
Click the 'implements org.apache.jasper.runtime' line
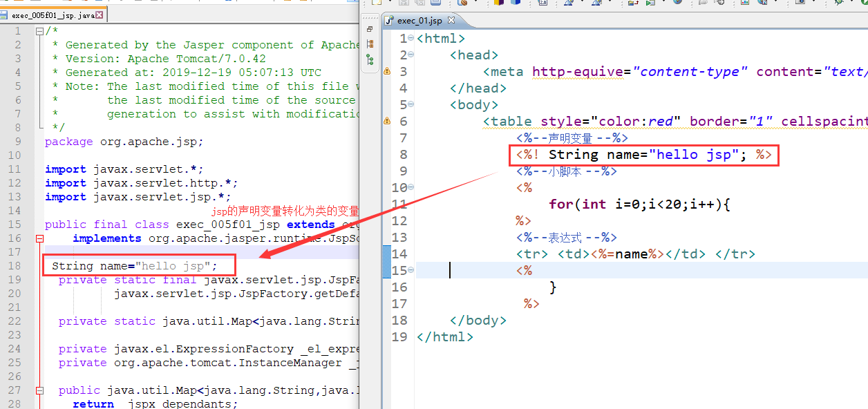point(216,238)
